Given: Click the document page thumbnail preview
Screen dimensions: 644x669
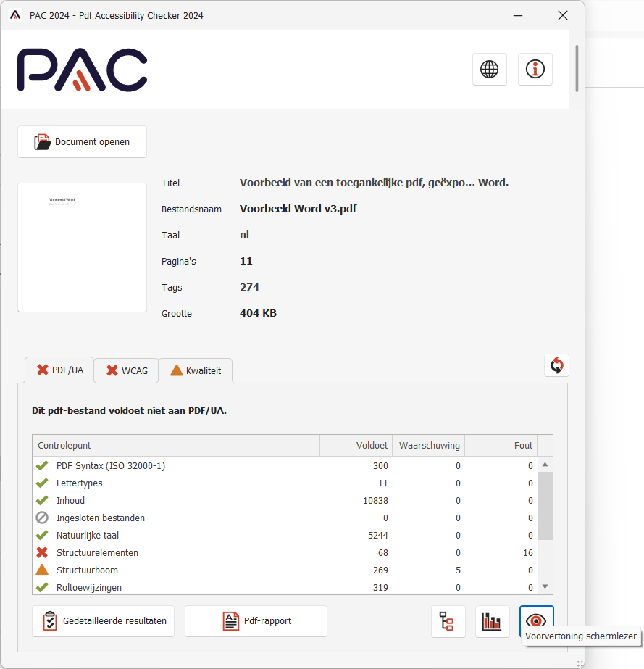Looking at the screenshot, I should pyautogui.click(x=82, y=247).
